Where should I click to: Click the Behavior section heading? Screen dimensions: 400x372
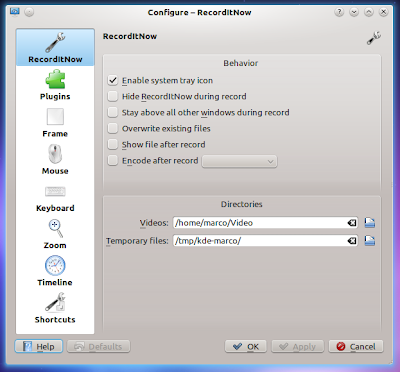(x=241, y=63)
